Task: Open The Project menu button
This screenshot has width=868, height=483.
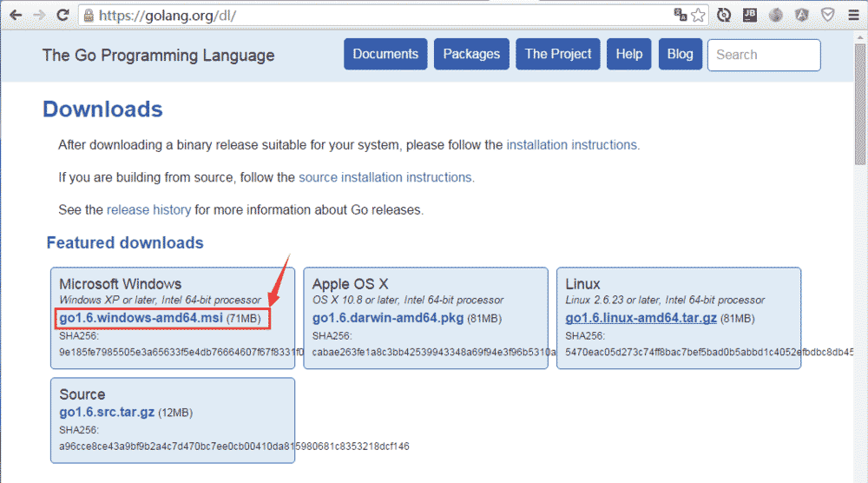Action: tap(558, 54)
